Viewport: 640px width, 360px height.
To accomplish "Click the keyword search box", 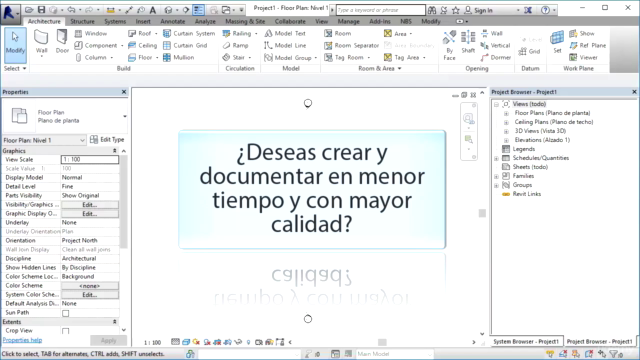I will [x=380, y=10].
